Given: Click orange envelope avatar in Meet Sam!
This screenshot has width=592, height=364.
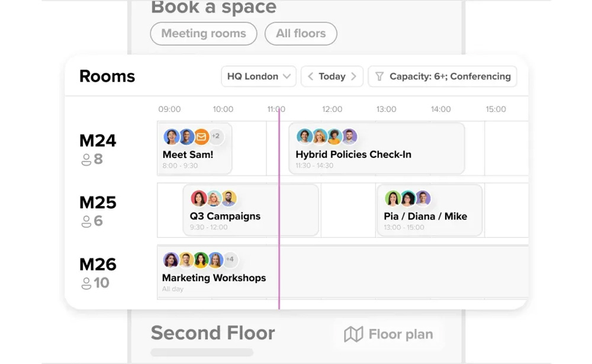Looking at the screenshot, I should point(202,136).
